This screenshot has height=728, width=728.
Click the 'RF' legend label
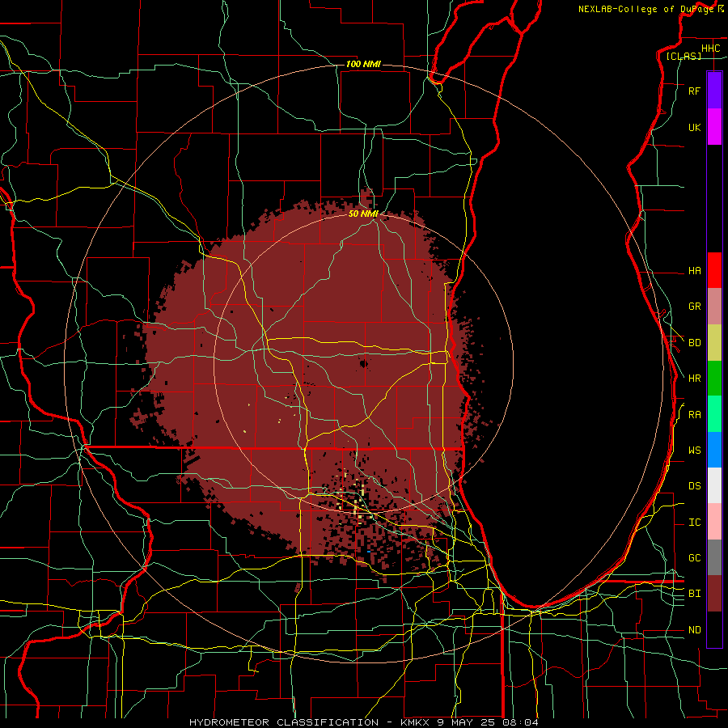[694, 91]
